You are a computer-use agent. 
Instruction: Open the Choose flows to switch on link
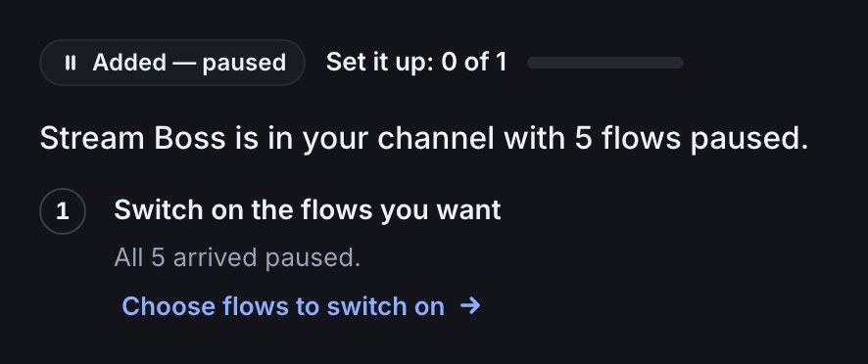click(x=301, y=306)
